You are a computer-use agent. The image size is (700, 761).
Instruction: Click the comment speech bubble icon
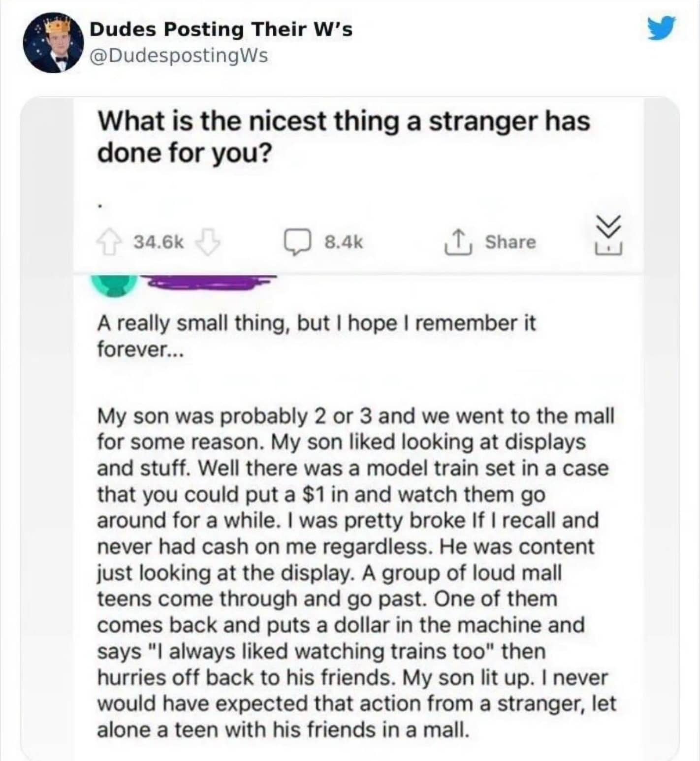click(x=297, y=242)
